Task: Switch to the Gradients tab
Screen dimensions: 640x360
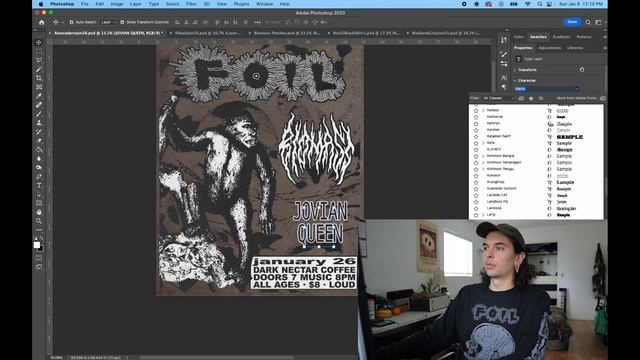Action: tap(561, 37)
